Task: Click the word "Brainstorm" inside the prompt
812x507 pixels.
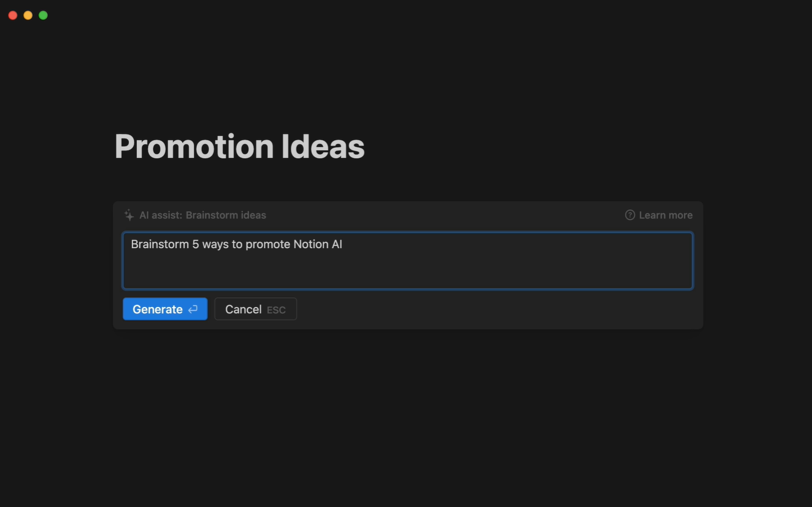Action: click(160, 244)
